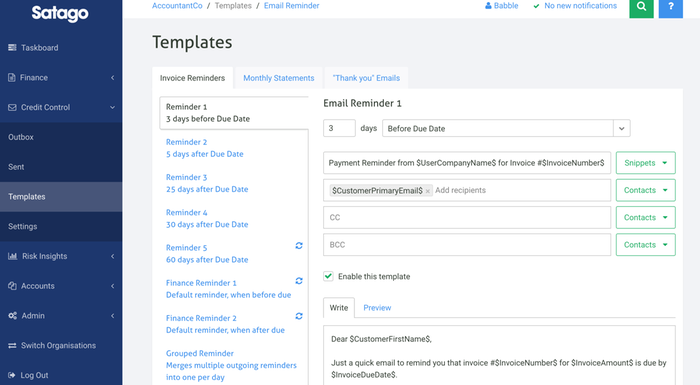Click the Log Out icon
Viewport: 700px width, 385px height.
[12, 376]
